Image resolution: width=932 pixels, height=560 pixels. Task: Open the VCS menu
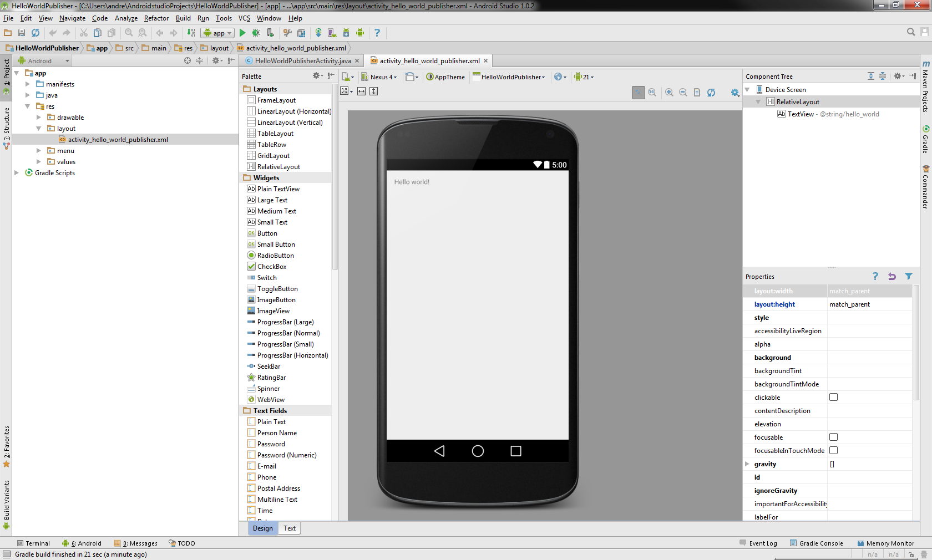[x=244, y=18]
